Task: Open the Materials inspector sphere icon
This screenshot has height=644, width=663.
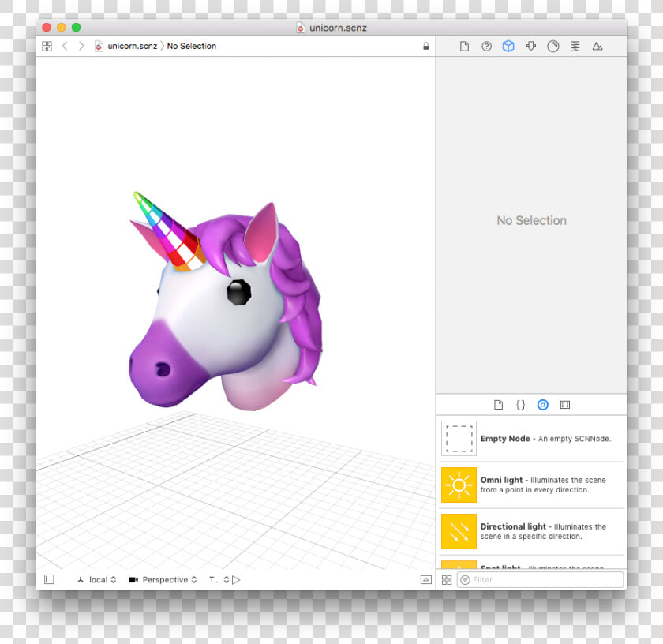Action: pyautogui.click(x=553, y=46)
